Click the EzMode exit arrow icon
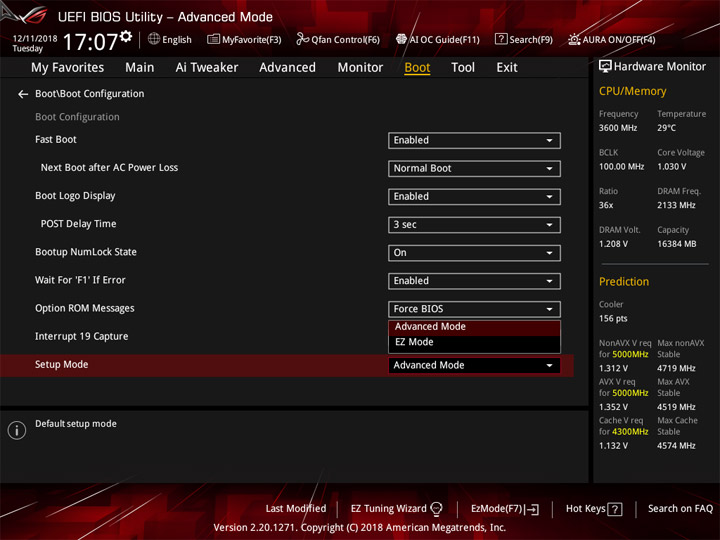The image size is (720, 540). pyautogui.click(x=532, y=509)
